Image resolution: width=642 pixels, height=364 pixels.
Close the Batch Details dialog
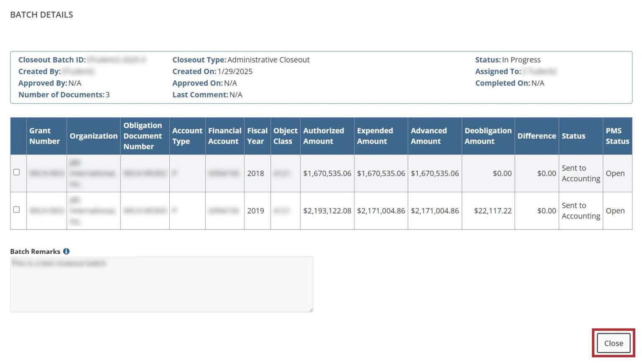(x=613, y=343)
